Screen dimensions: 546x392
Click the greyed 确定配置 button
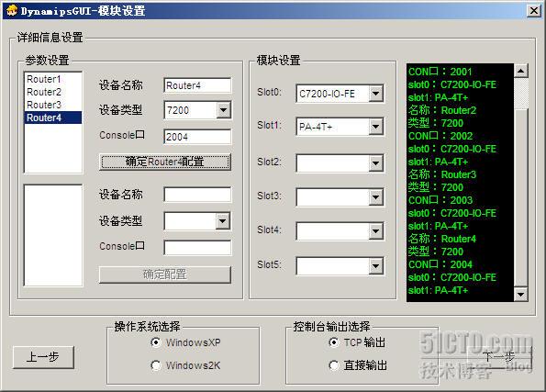tap(164, 274)
